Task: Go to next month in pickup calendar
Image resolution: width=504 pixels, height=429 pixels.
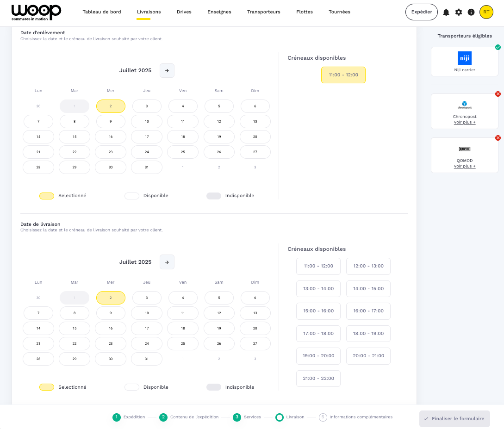Action: [167, 71]
